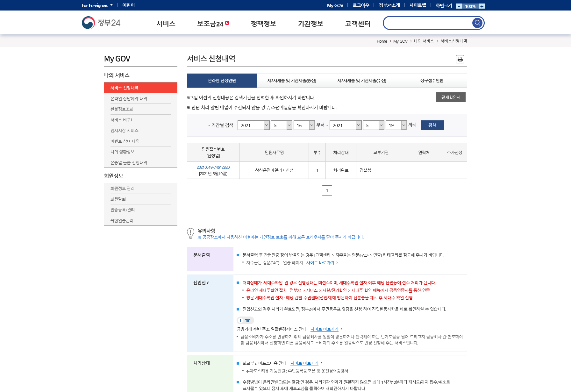Screen dimensions: 571x392
Task: Open the 고객센터 menu
Action: coord(358,24)
